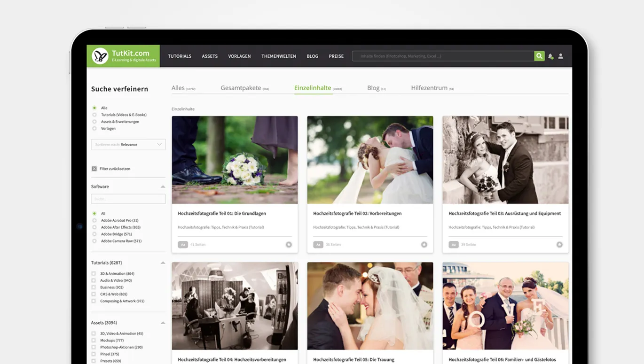Click the Inhalte finden search field

point(443,56)
